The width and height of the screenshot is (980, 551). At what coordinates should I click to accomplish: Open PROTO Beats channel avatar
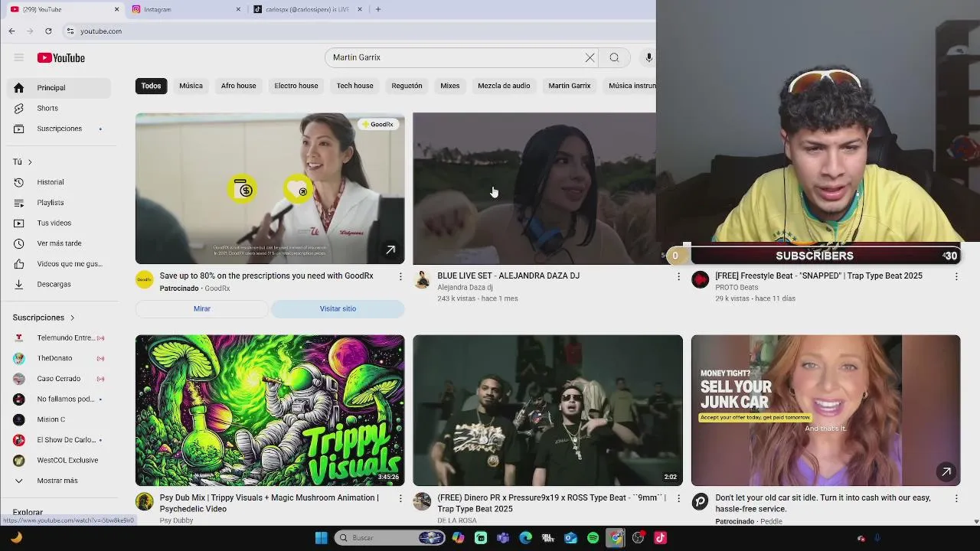[700, 279]
